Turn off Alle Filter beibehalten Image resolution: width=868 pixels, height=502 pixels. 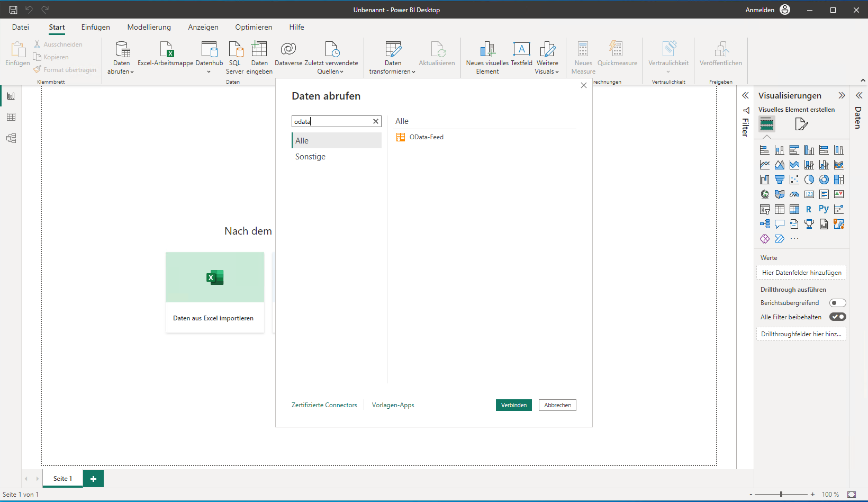click(837, 317)
